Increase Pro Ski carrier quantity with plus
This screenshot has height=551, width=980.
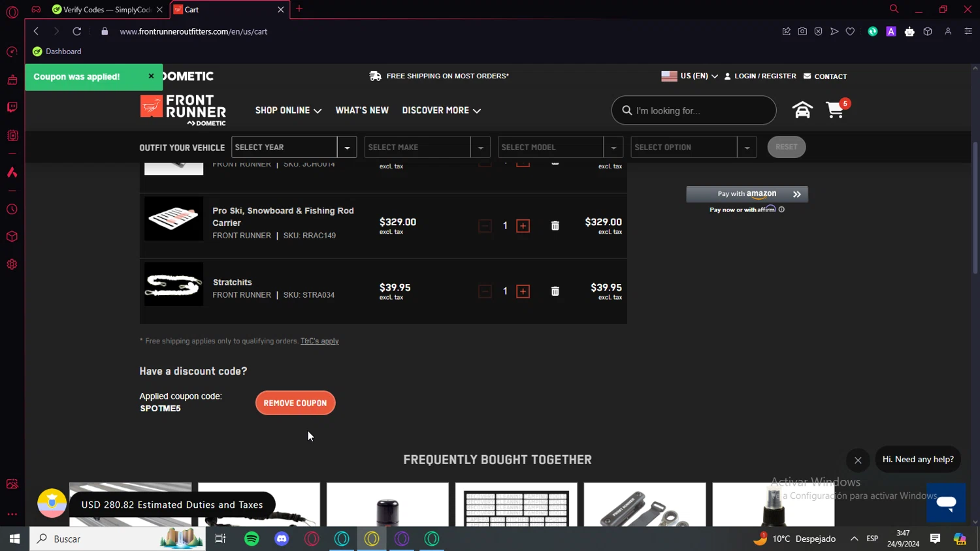click(x=523, y=226)
